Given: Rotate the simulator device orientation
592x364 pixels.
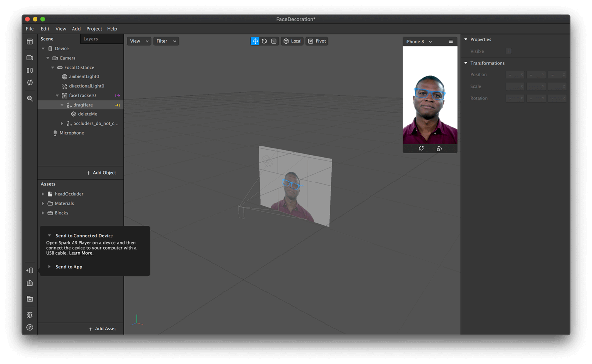Looking at the screenshot, I should (439, 148).
